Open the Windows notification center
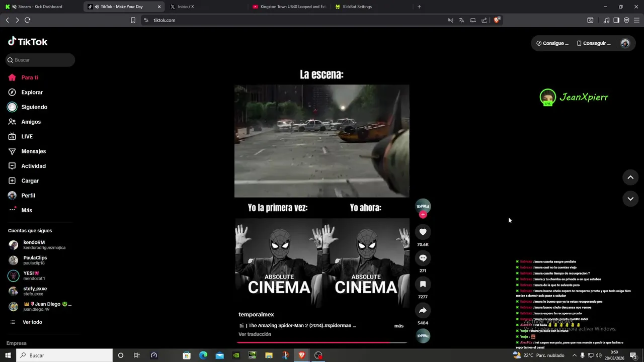Screen dimensions: 644x362 coord(634,355)
